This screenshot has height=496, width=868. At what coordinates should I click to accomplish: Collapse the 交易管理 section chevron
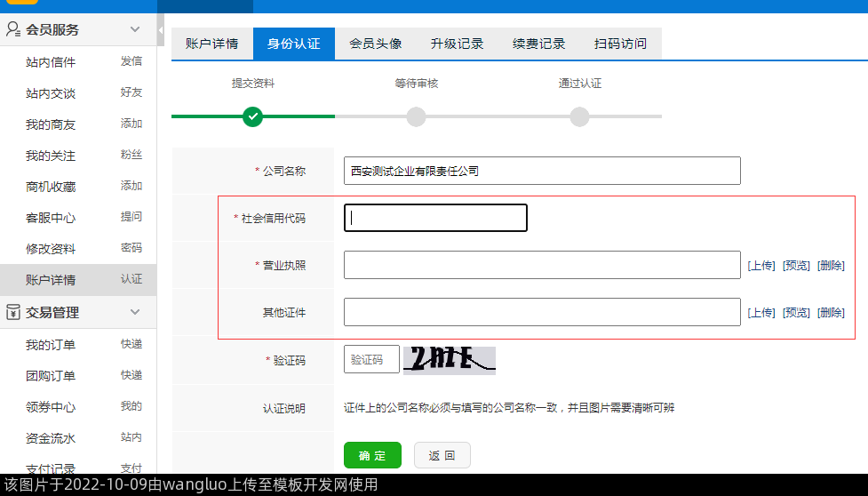coord(135,312)
